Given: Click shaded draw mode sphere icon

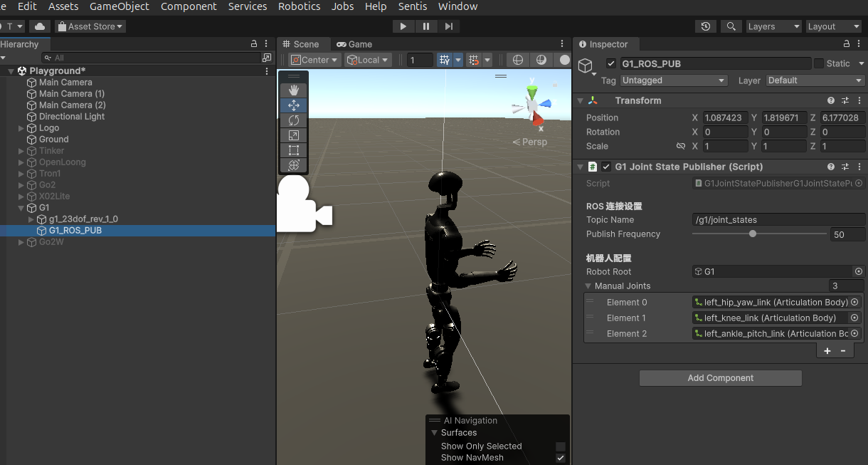Looking at the screenshot, I should (541, 60).
